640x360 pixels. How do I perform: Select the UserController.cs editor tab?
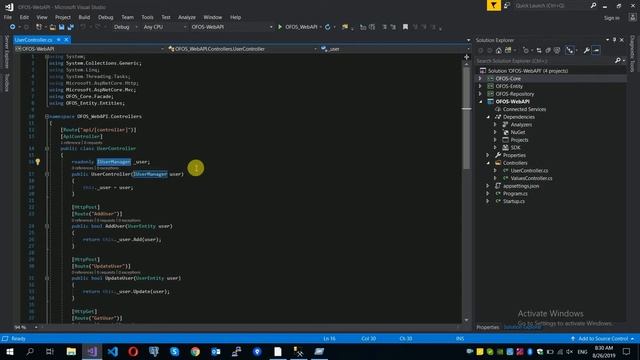point(33,40)
